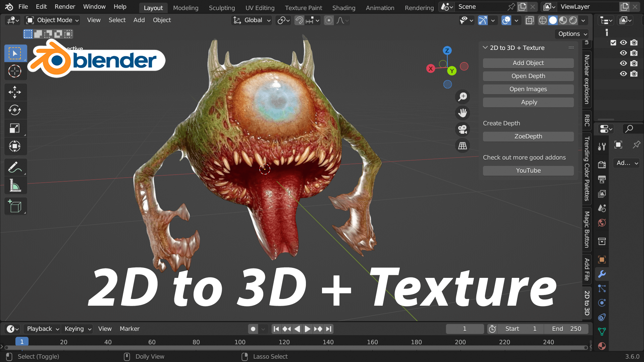Open the Render Properties tab
The image size is (644, 362).
(x=602, y=165)
